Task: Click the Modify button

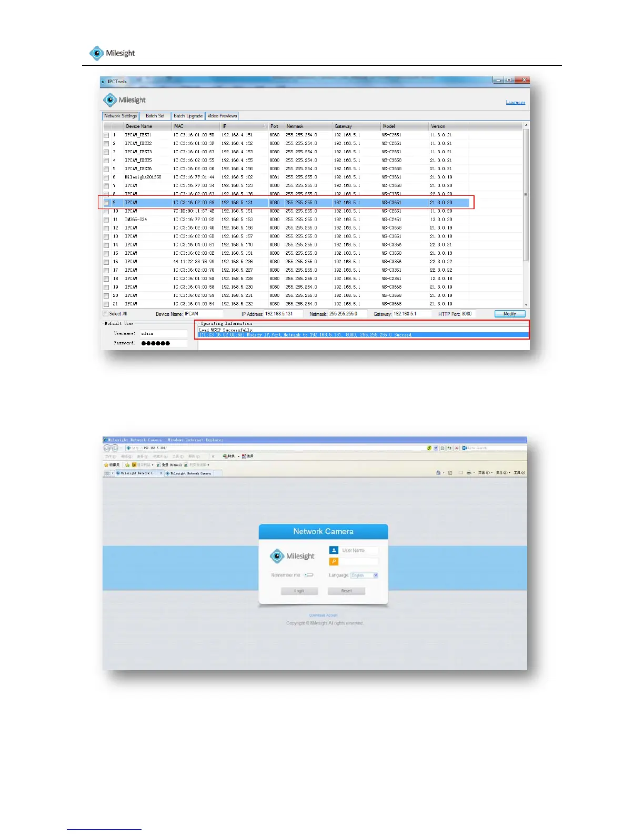Action: point(510,314)
